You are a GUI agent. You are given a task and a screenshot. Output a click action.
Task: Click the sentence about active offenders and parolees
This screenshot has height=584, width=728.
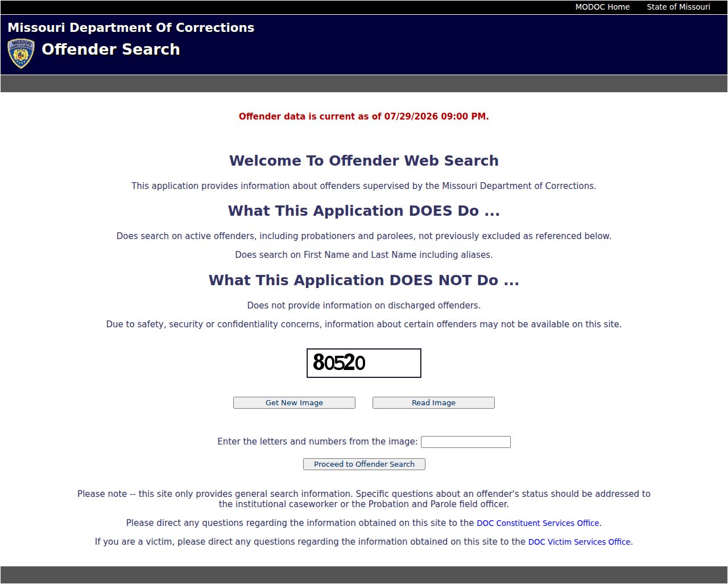pos(364,236)
